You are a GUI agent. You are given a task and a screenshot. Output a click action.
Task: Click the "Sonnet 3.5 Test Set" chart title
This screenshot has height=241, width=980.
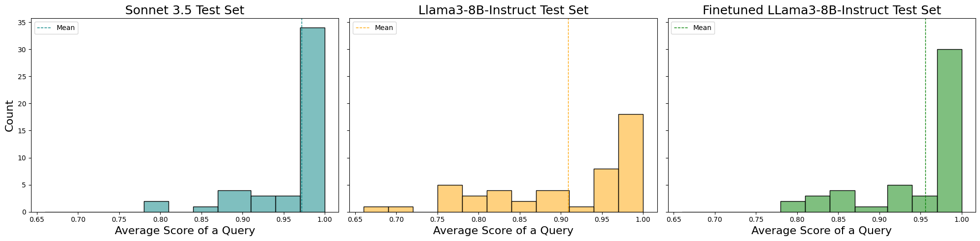coord(184,10)
